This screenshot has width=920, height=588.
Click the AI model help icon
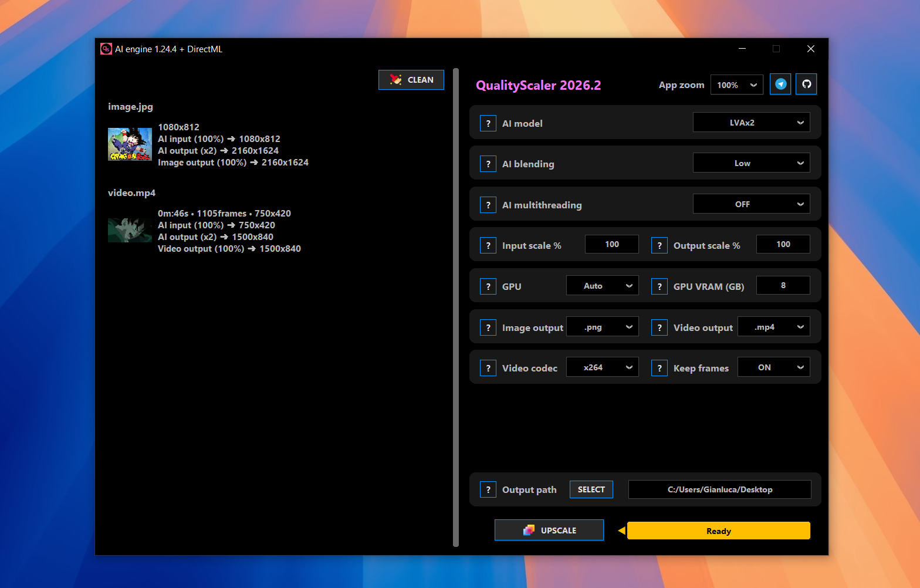488,123
